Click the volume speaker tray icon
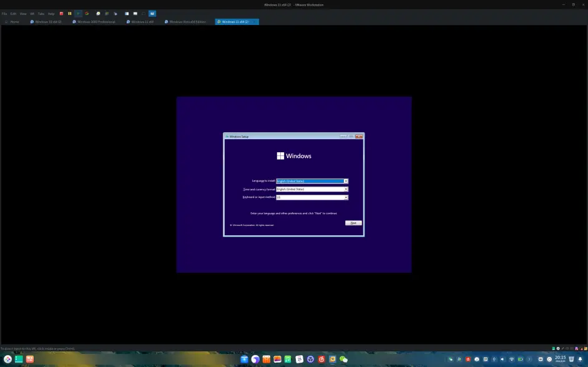 pos(502,359)
